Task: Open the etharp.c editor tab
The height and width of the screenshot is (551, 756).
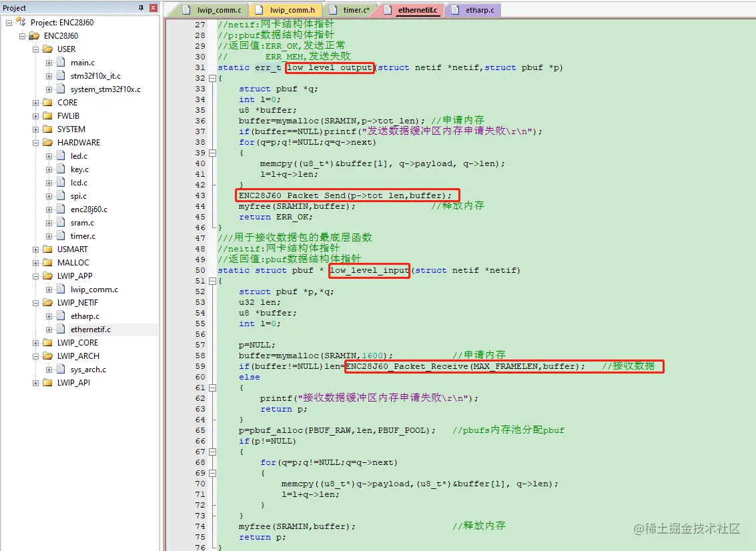Action: point(474,9)
